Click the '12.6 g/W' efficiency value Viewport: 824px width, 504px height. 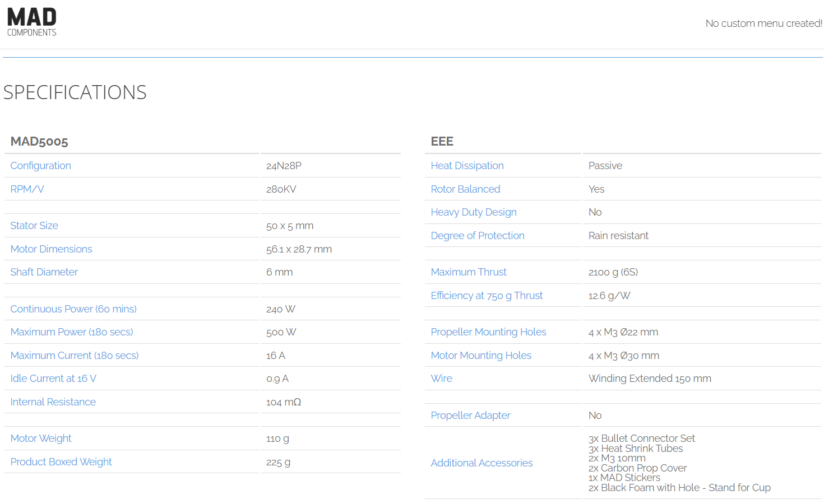coord(609,296)
